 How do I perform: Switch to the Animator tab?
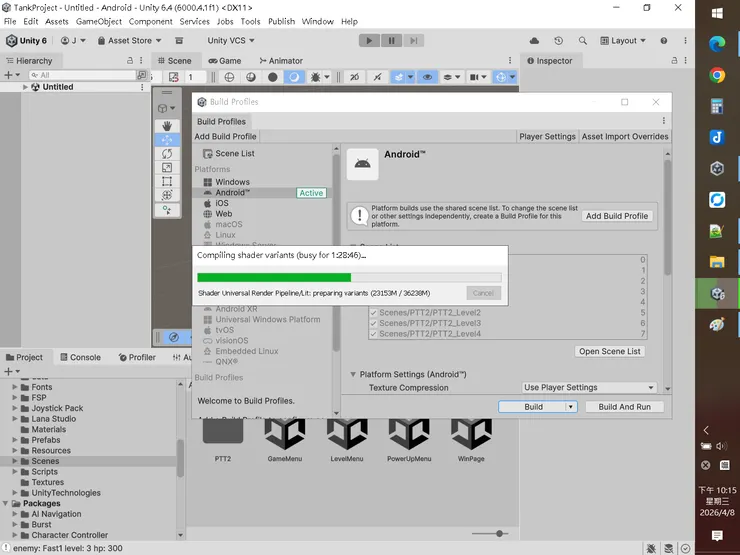click(x=281, y=61)
